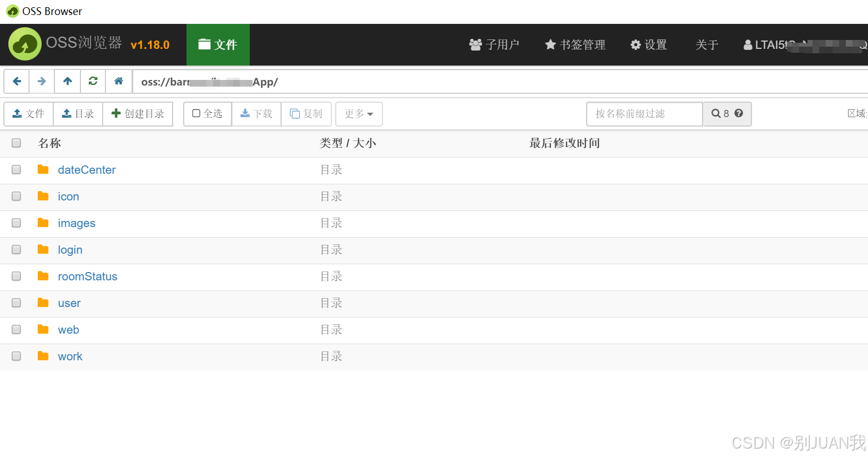Check the checkbox next to dateCenter folder
This screenshot has height=458, width=868.
point(16,169)
